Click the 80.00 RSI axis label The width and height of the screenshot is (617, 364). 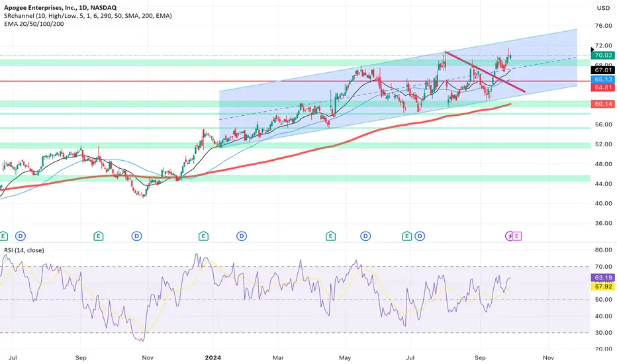pyautogui.click(x=603, y=250)
